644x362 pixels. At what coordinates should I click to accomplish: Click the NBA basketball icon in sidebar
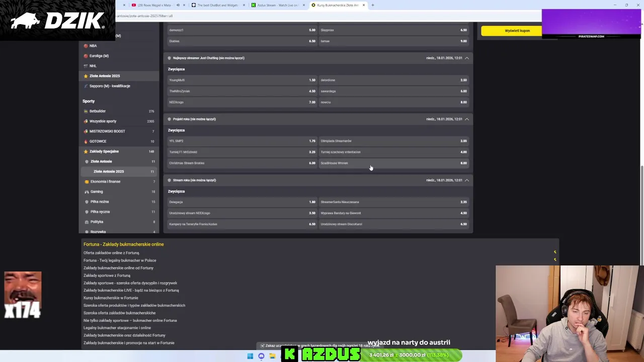tap(86, 46)
